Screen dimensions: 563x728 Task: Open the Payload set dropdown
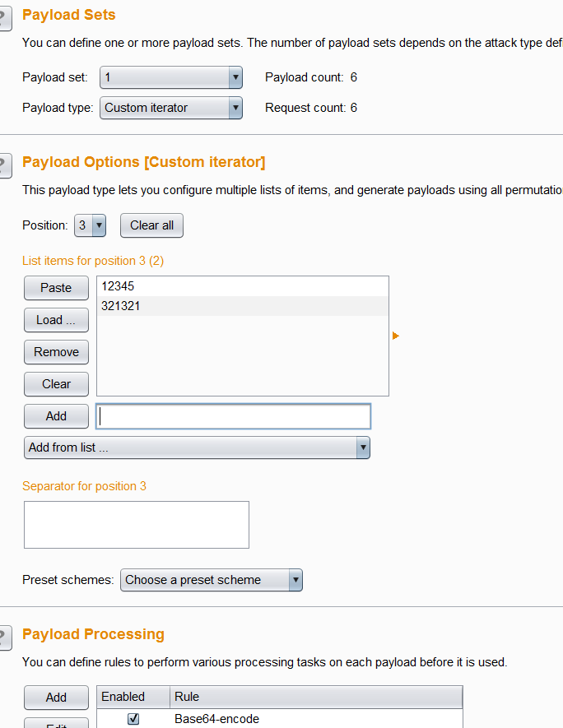tap(171, 77)
